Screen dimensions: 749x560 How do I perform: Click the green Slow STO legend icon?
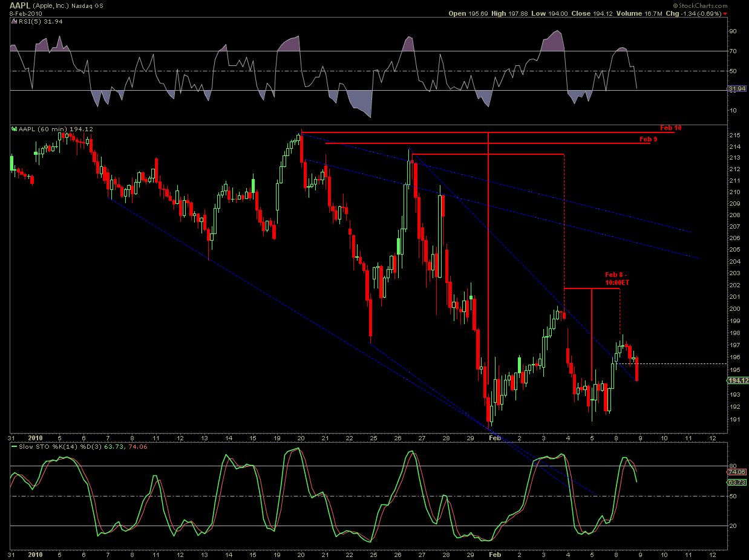click(15, 446)
